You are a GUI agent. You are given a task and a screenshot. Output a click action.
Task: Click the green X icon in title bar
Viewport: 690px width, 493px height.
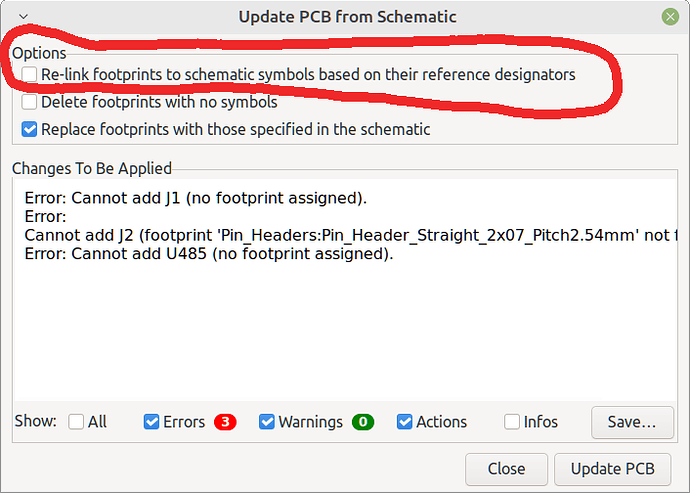[x=670, y=17]
